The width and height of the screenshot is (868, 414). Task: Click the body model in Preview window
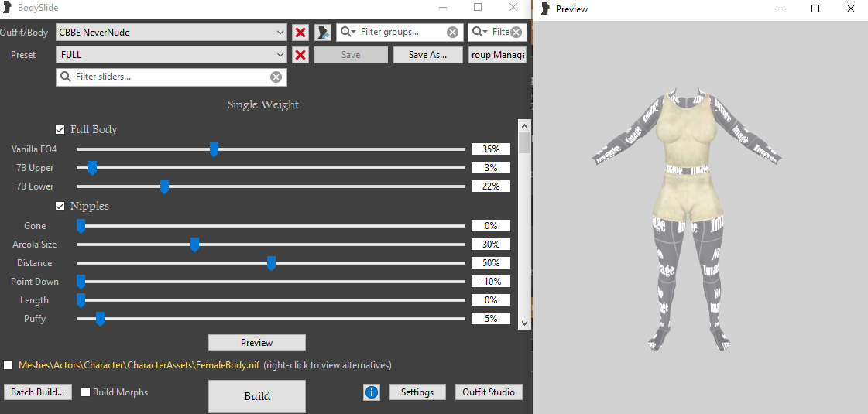pyautogui.click(x=687, y=218)
